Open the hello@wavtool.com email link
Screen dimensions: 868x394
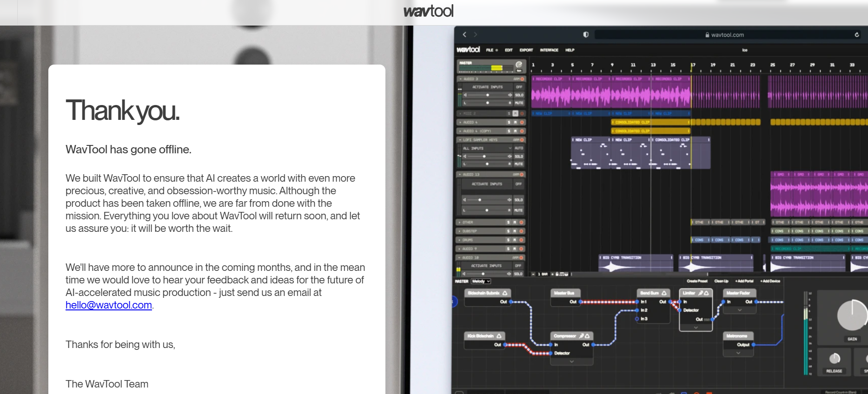[109, 305]
